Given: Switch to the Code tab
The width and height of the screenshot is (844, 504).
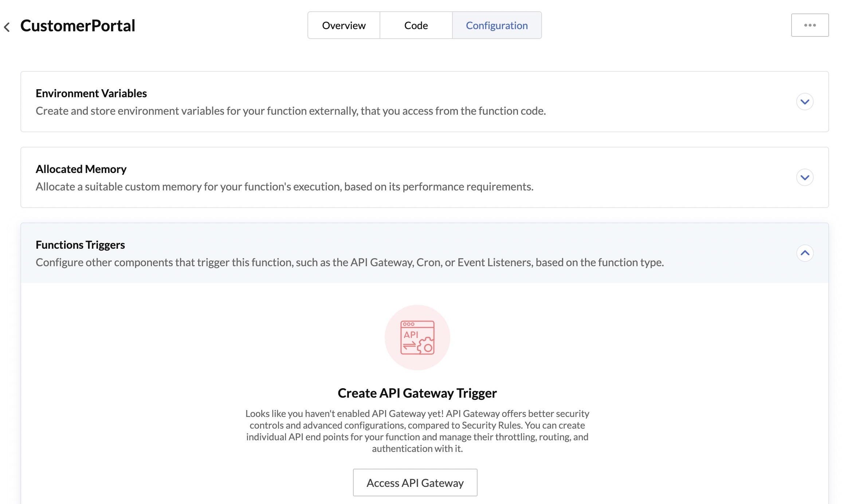Looking at the screenshot, I should (x=416, y=25).
